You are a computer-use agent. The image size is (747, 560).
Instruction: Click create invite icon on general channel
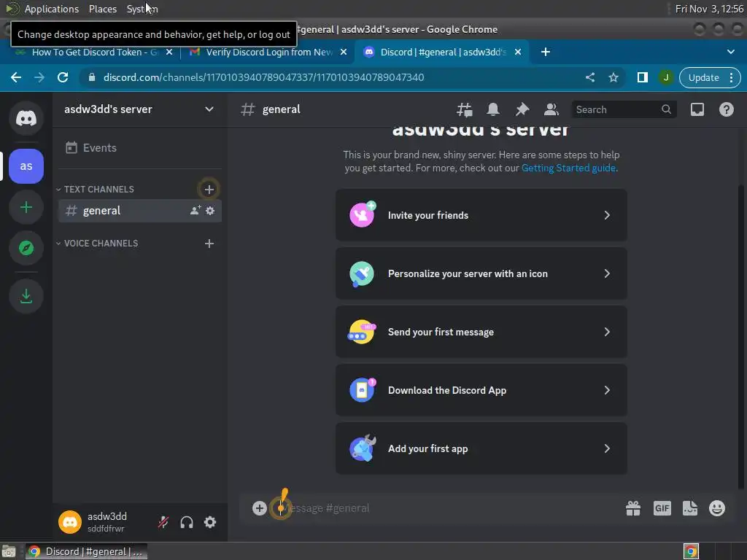196,211
